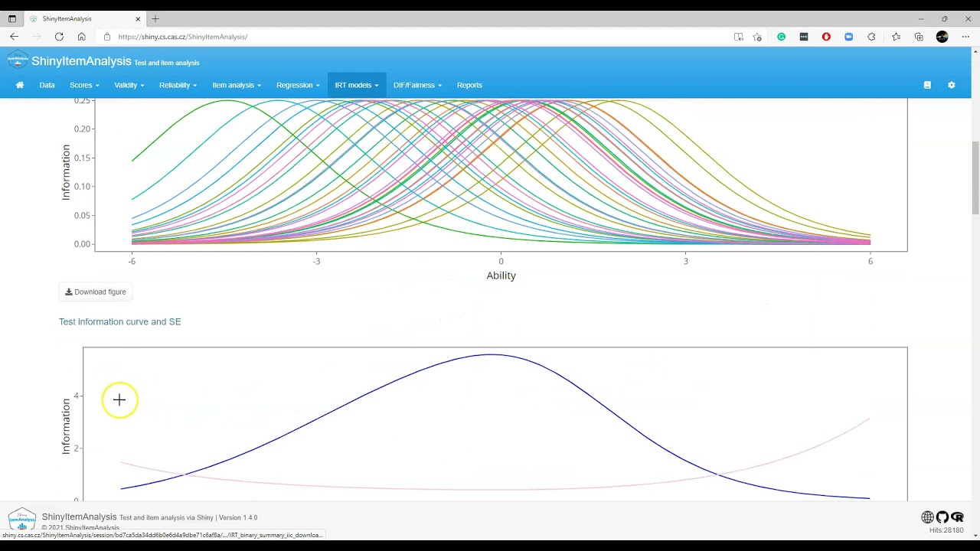Click 'Test and item analysis' header subtitle
The height and width of the screenshot is (551, 980).
point(167,63)
